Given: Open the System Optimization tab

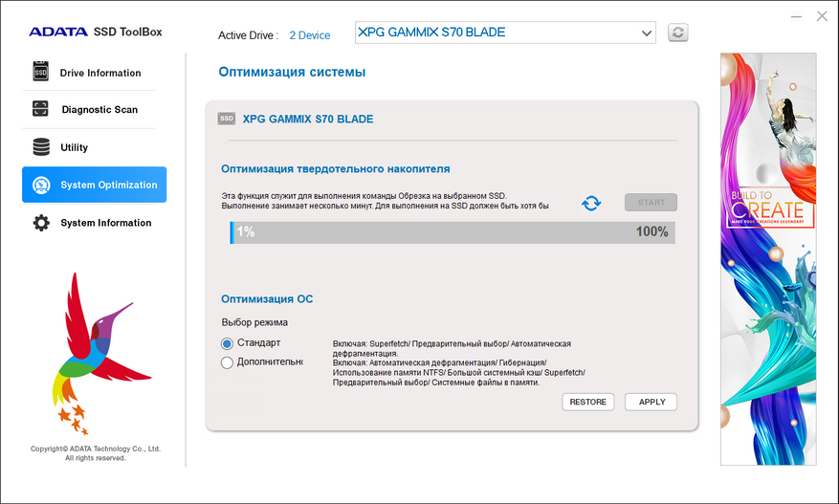Looking at the screenshot, I should 94,185.
